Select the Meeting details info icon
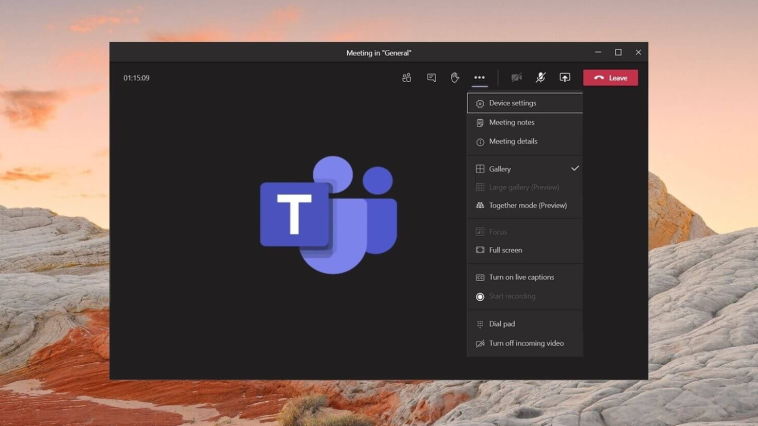The height and width of the screenshot is (426, 758). click(480, 142)
